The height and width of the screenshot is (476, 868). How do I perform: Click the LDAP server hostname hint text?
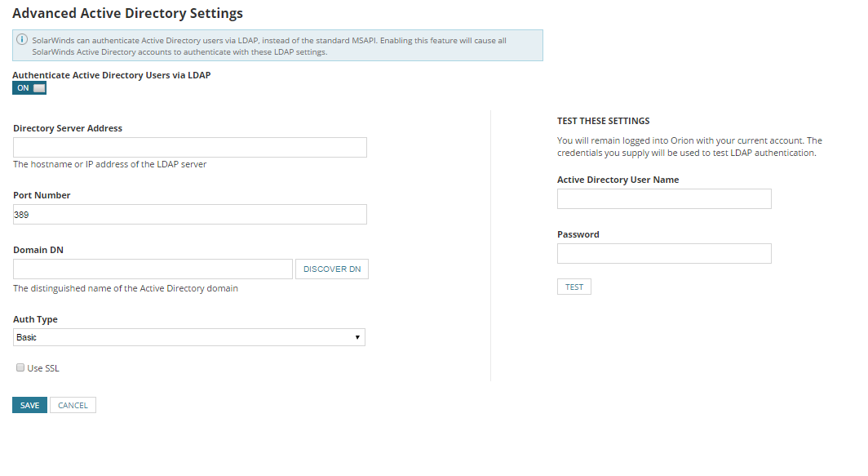110,164
